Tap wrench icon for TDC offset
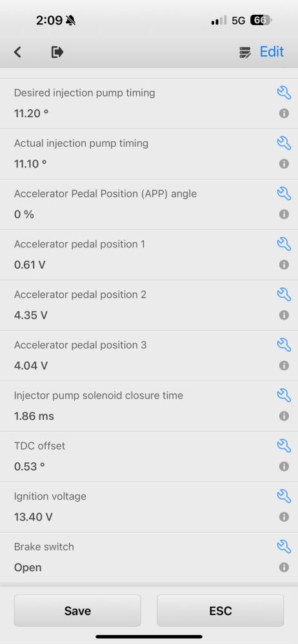This screenshot has height=644, width=298. [284, 446]
